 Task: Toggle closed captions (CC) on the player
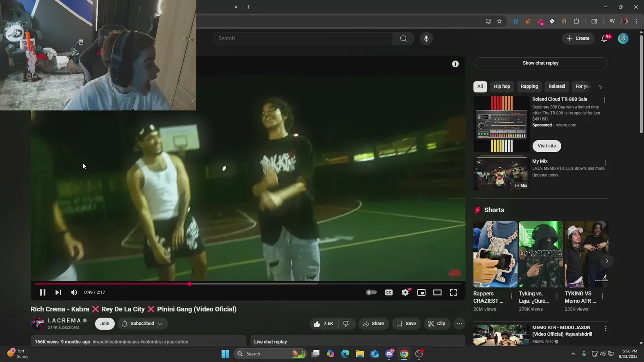tap(389, 292)
